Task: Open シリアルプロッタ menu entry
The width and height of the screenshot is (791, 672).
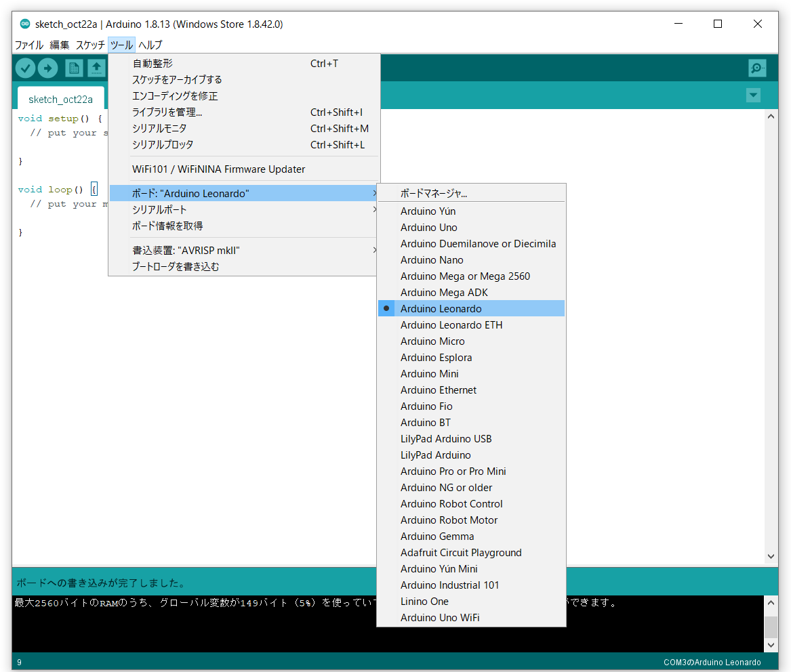Action: [243, 145]
